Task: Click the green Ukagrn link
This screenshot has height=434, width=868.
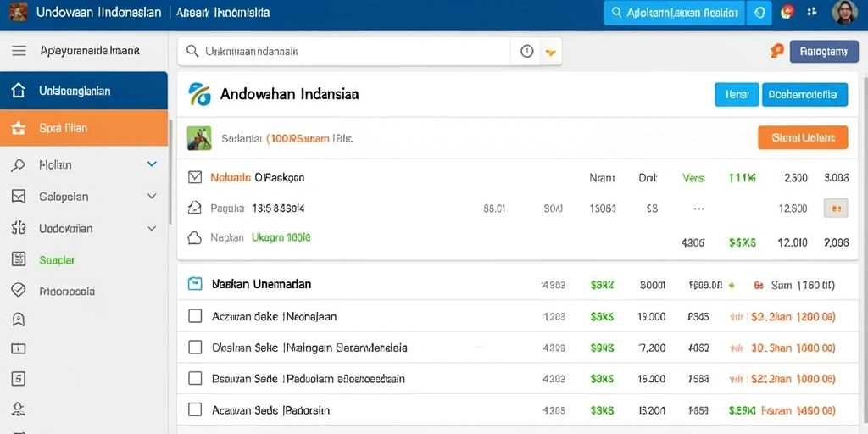Action: coord(281,237)
